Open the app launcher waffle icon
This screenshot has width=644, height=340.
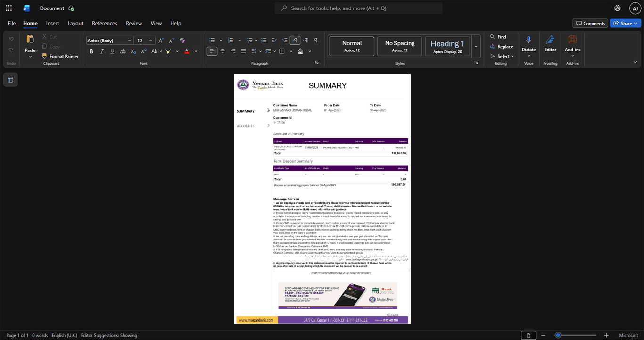click(8, 8)
